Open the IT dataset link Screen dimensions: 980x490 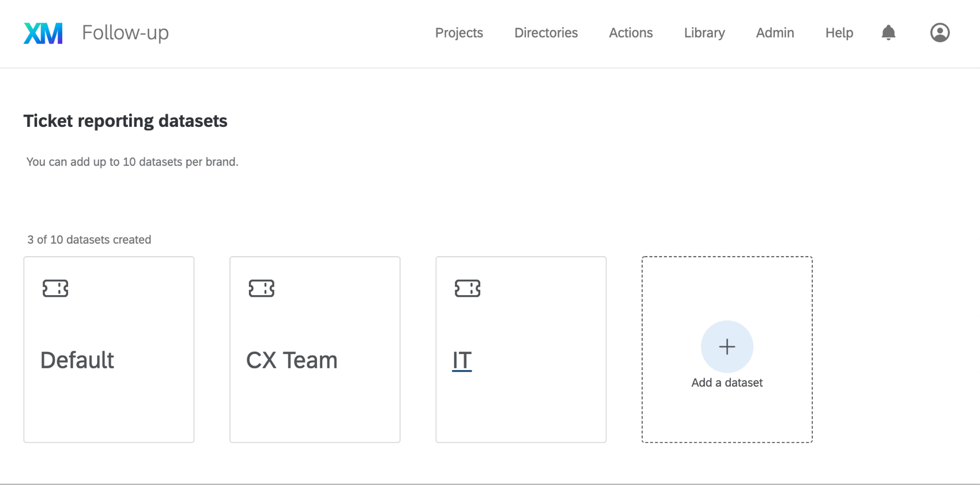pyautogui.click(x=462, y=360)
